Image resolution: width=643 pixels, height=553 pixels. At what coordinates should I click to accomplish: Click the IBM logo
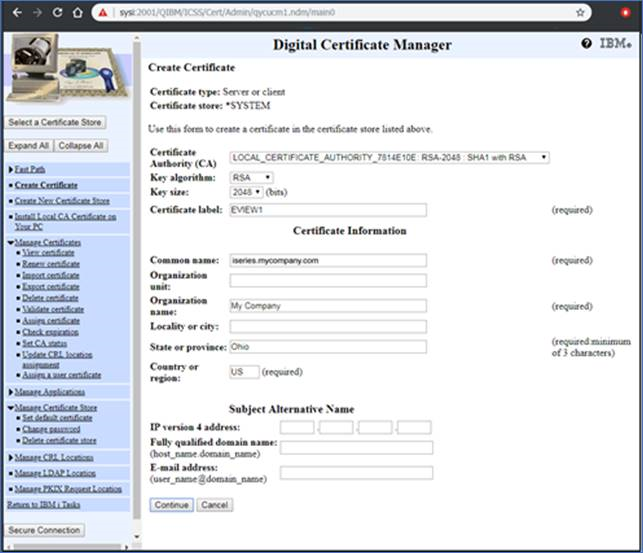[x=616, y=43]
